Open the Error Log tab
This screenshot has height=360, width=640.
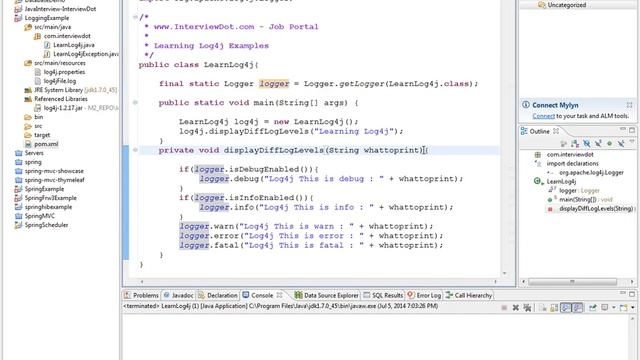click(424, 295)
